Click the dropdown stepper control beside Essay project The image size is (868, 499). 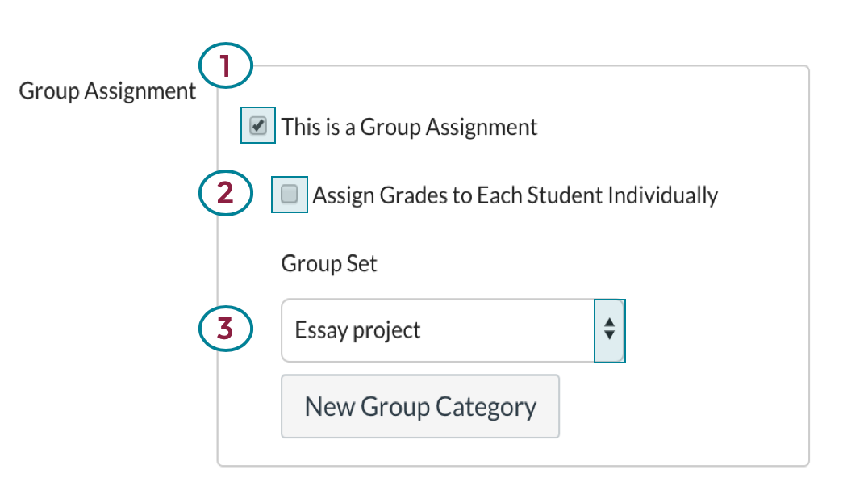[611, 330]
